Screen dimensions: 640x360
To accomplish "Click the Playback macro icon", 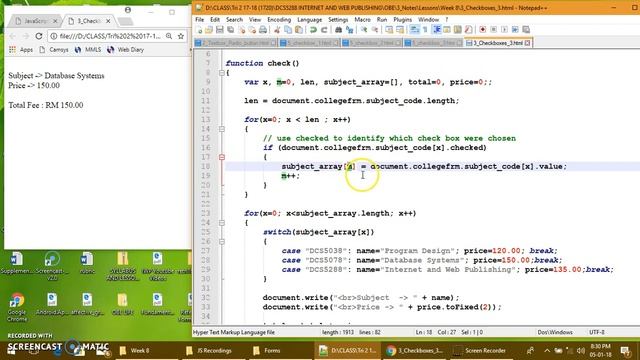I will coord(504,29).
